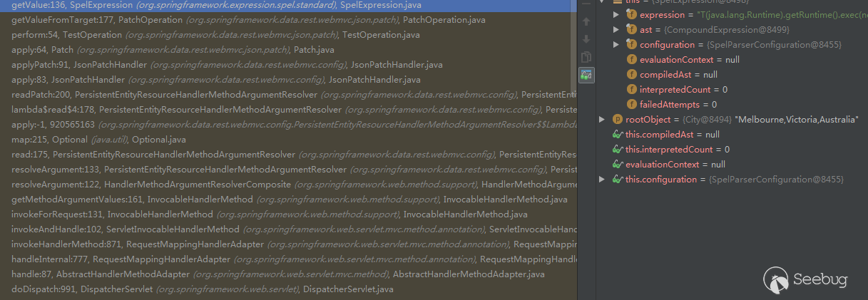Select the apply:83 JsonPatchHandler frame

point(287,80)
